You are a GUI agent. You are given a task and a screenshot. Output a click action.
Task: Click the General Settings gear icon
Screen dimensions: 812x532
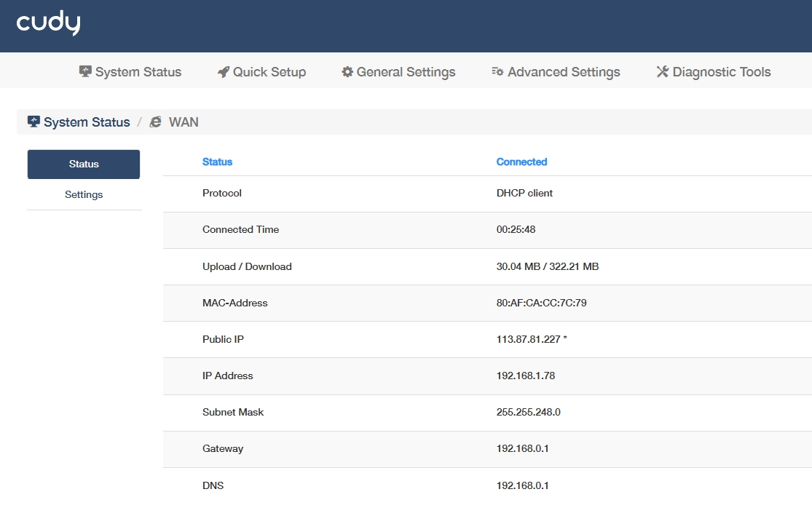(347, 72)
